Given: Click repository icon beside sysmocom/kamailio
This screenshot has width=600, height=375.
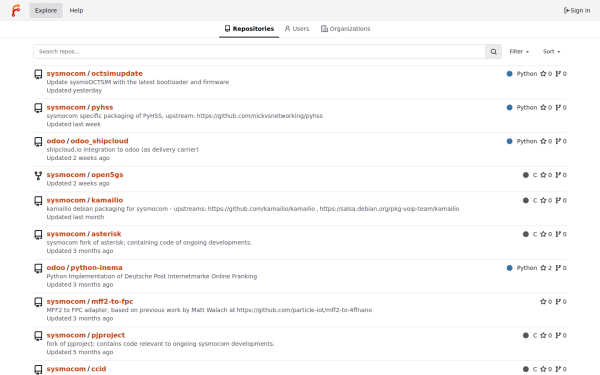Looking at the screenshot, I should [38, 201].
